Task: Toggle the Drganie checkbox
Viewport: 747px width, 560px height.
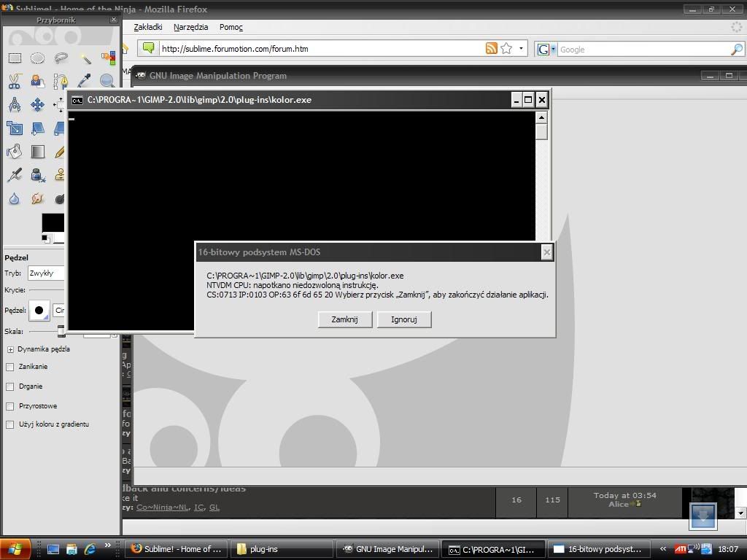Action: [x=10, y=386]
